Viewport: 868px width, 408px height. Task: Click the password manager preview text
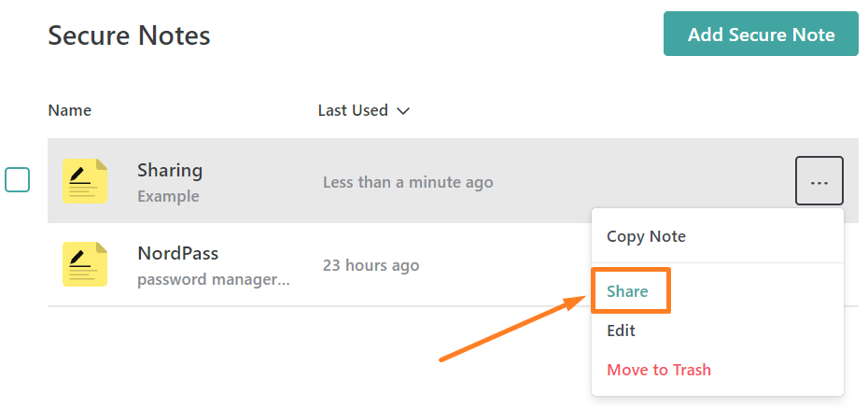[x=213, y=279]
